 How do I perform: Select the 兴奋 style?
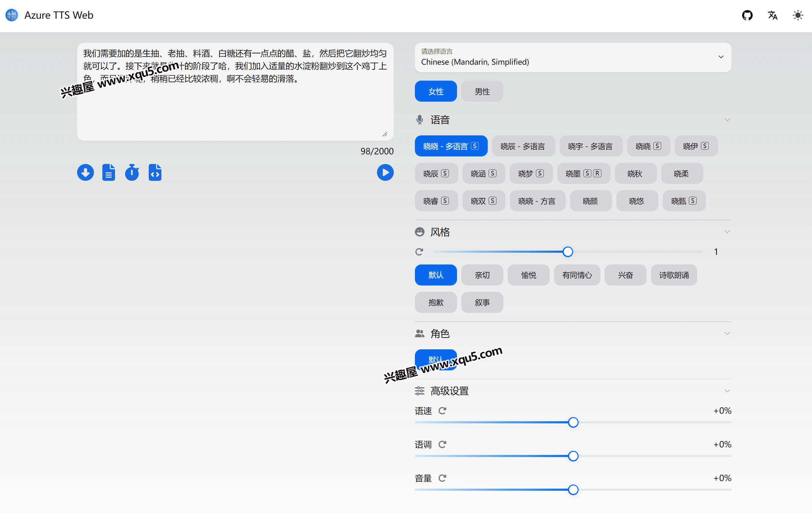pyautogui.click(x=626, y=275)
